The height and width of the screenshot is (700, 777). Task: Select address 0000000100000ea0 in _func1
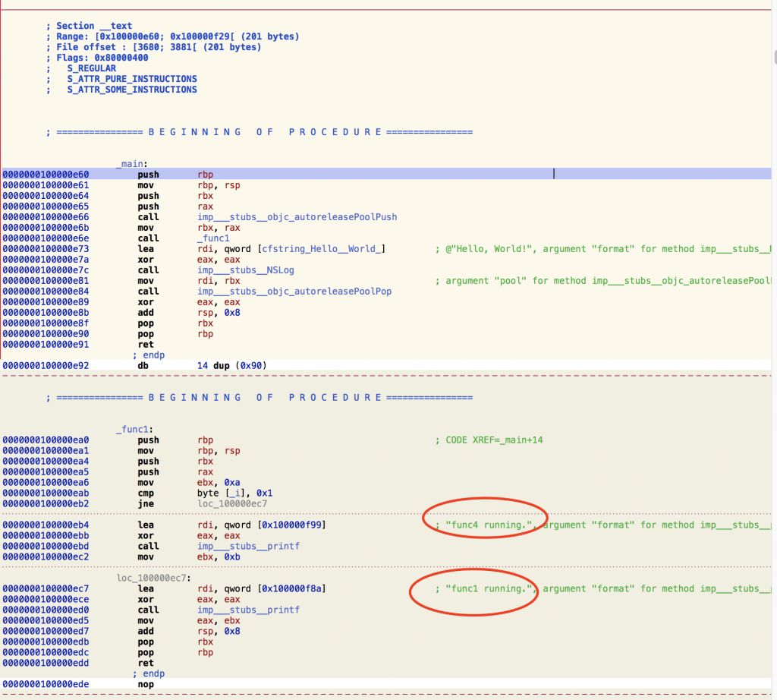point(46,440)
